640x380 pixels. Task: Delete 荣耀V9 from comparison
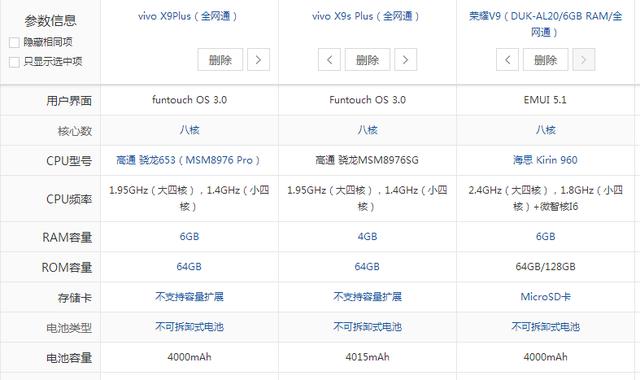(x=545, y=60)
